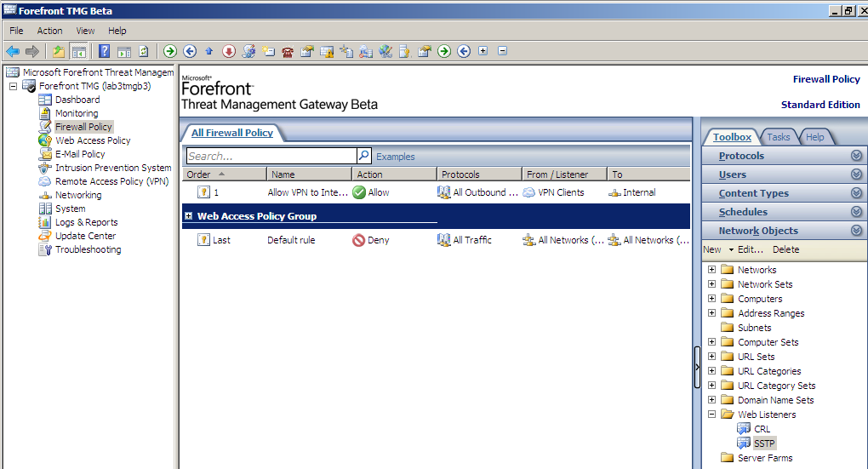This screenshot has width=868, height=469.
Task: Select Web Access Policy tree node
Action: pos(93,140)
